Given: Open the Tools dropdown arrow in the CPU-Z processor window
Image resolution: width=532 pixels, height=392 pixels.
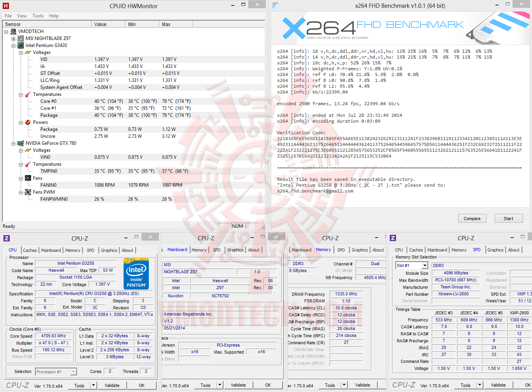Looking at the screenshot, I should [93, 385].
